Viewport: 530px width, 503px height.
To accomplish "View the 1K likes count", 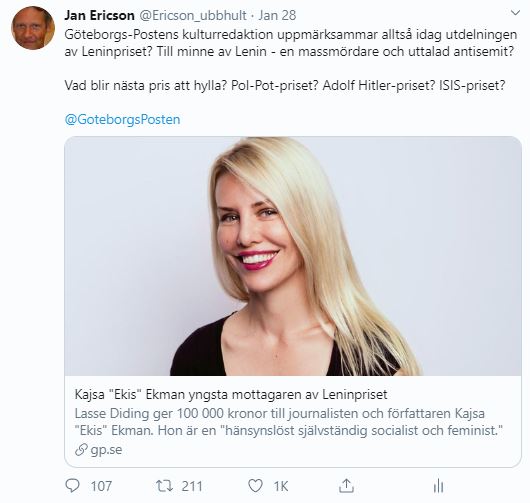I will pyautogui.click(x=281, y=486).
